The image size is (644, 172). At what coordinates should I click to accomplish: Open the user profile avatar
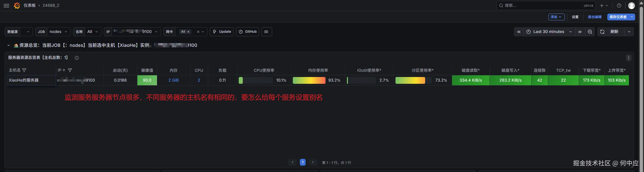(x=631, y=6)
